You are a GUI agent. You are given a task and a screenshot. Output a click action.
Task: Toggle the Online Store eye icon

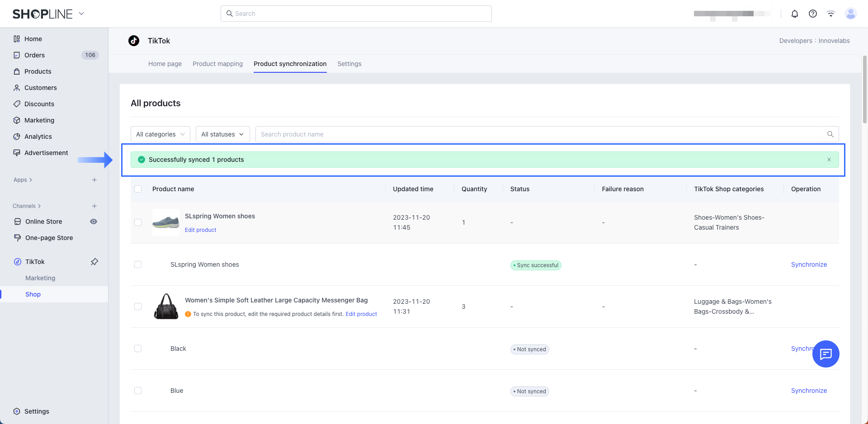(x=94, y=221)
